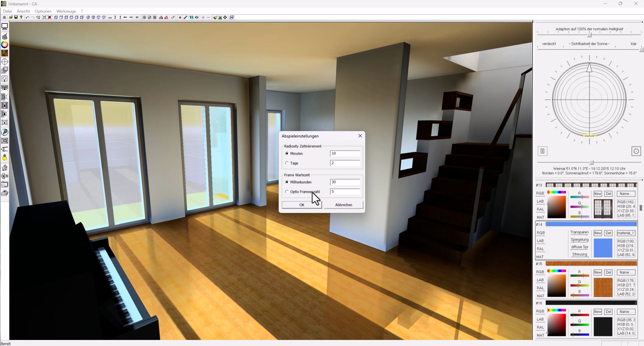
Task: Click the paint bucket sidebar tool
Action: 5,36
